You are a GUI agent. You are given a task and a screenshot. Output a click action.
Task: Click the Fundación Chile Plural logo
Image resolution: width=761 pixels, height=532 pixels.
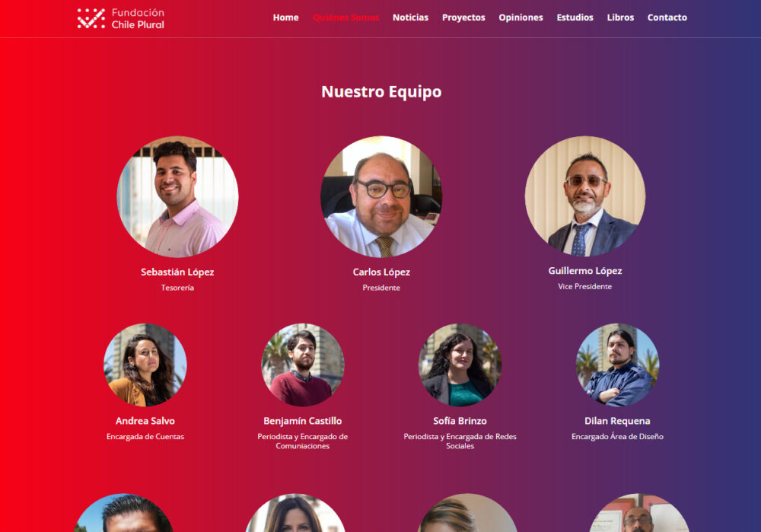click(x=121, y=18)
